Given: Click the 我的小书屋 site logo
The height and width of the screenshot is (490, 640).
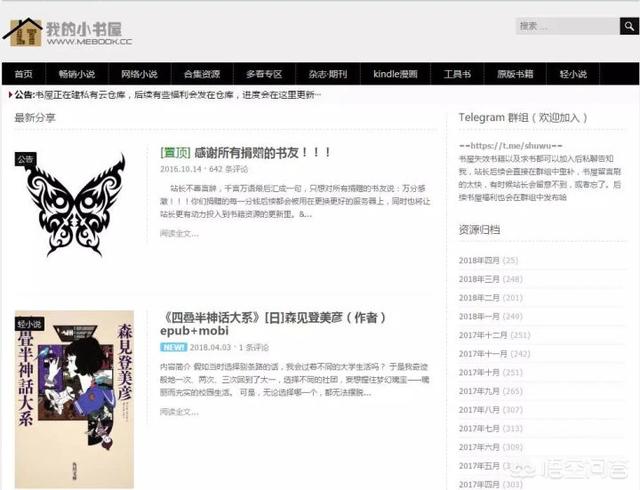Looking at the screenshot, I should coord(68,30).
